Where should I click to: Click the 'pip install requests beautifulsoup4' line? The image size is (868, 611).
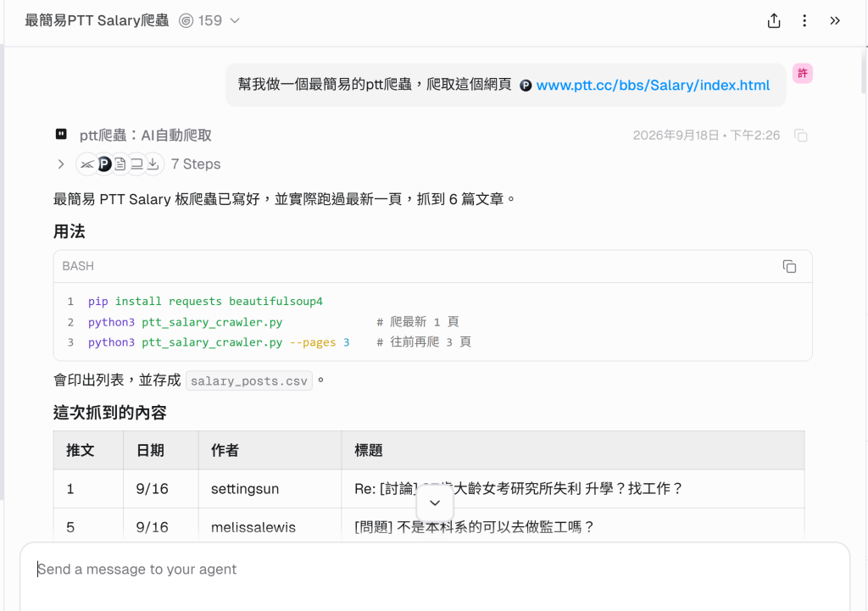tap(205, 302)
